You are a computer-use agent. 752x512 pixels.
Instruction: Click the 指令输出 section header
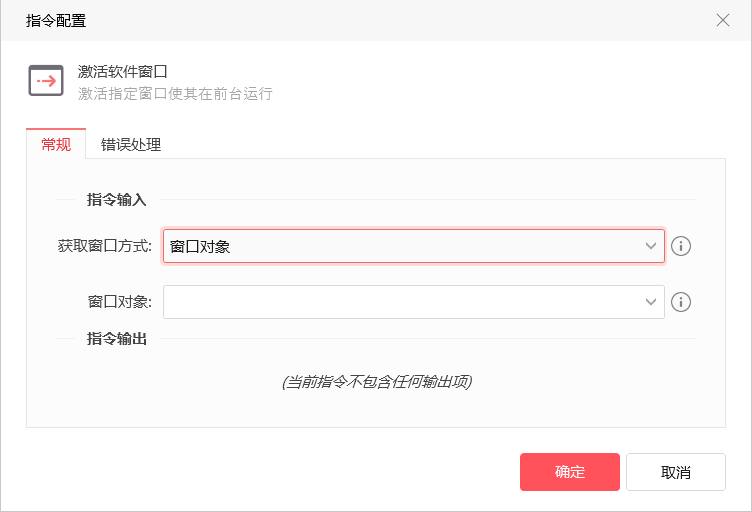pyautogui.click(x=117, y=339)
